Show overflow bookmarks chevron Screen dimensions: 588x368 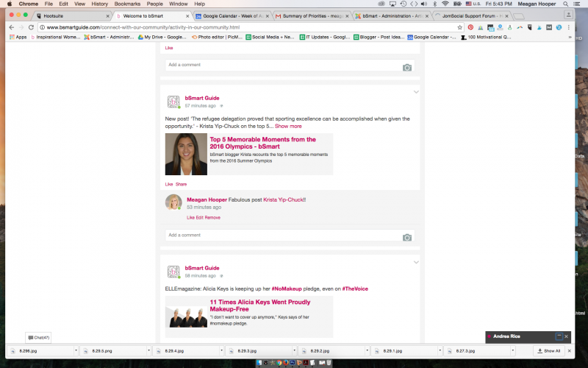pyautogui.click(x=570, y=38)
